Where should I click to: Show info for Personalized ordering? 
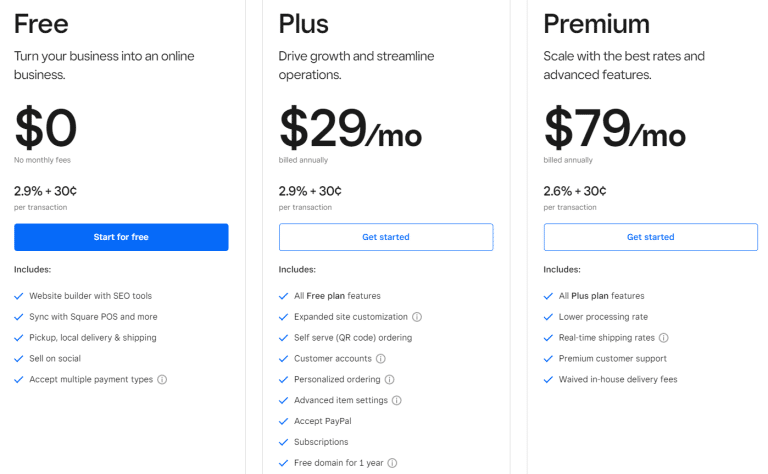[389, 379]
